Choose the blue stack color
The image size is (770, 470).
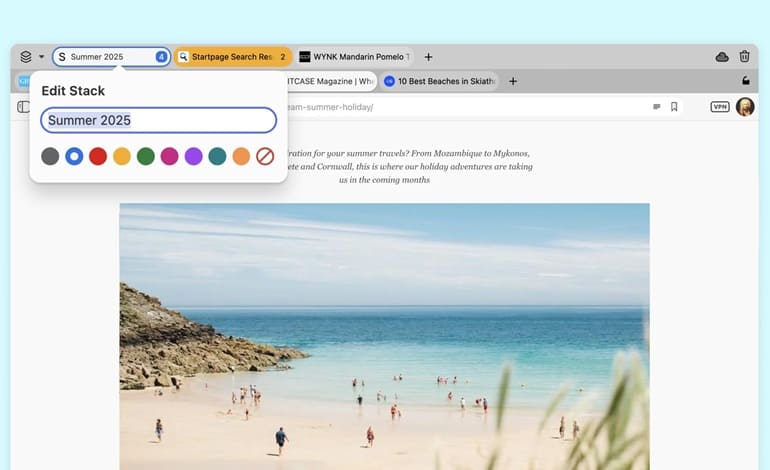coord(74,156)
